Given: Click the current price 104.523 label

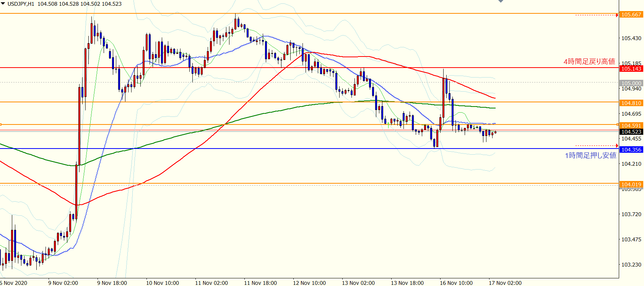Looking at the screenshot, I should 631,132.
